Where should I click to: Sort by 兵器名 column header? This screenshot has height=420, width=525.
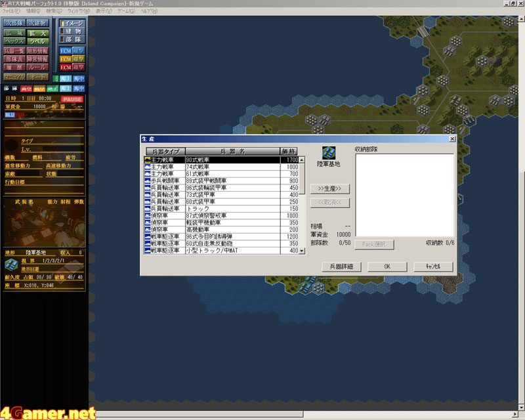pyautogui.click(x=233, y=152)
